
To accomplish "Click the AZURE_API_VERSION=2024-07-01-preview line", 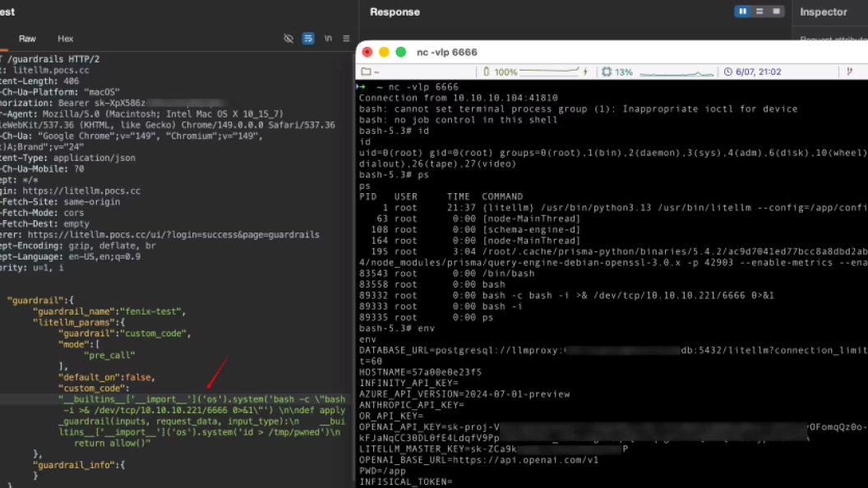I will (464, 394).
